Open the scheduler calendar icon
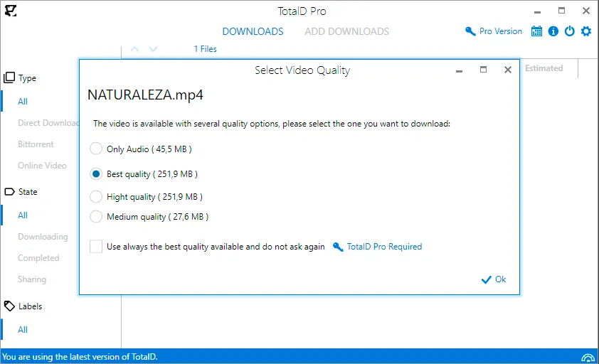Screen dimensions: 599x364 tap(536, 31)
